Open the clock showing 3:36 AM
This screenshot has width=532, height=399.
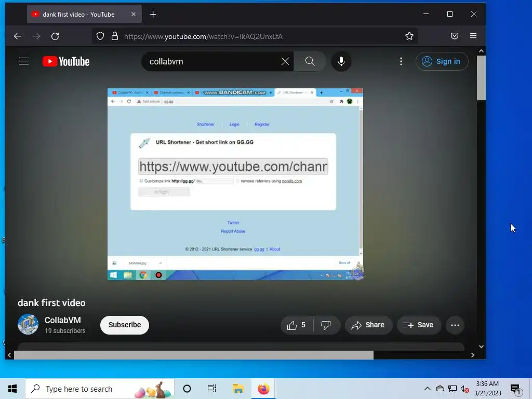click(x=487, y=389)
